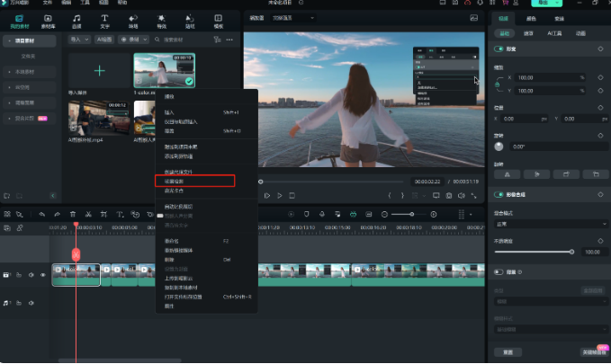611x364 pixels.
Task: Toggle the Compositing switch in properties panel
Action: coord(499,194)
